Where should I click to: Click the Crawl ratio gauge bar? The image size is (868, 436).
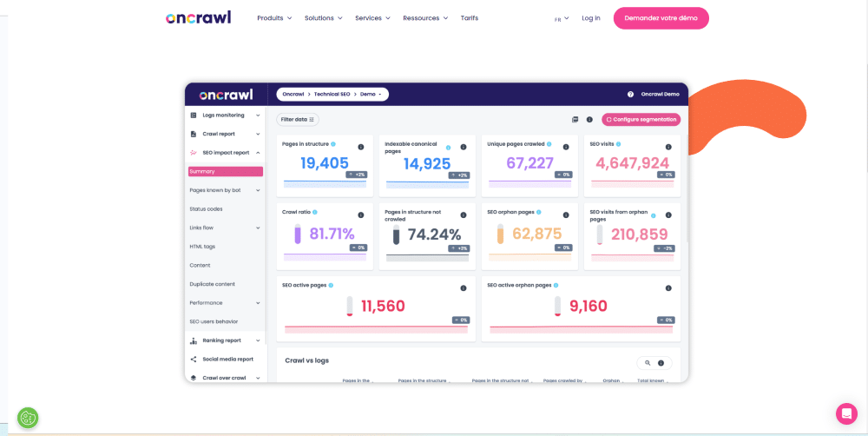pos(298,234)
